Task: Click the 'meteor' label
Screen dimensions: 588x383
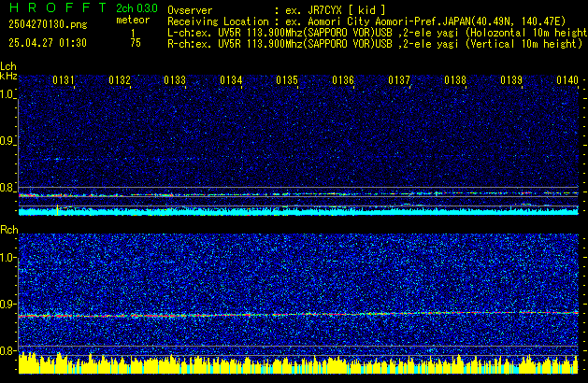Action: [133, 20]
